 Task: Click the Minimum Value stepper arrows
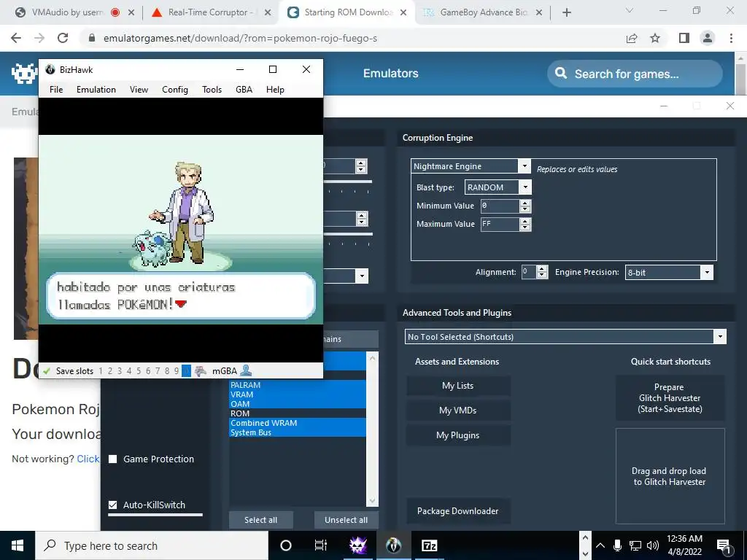tap(525, 206)
